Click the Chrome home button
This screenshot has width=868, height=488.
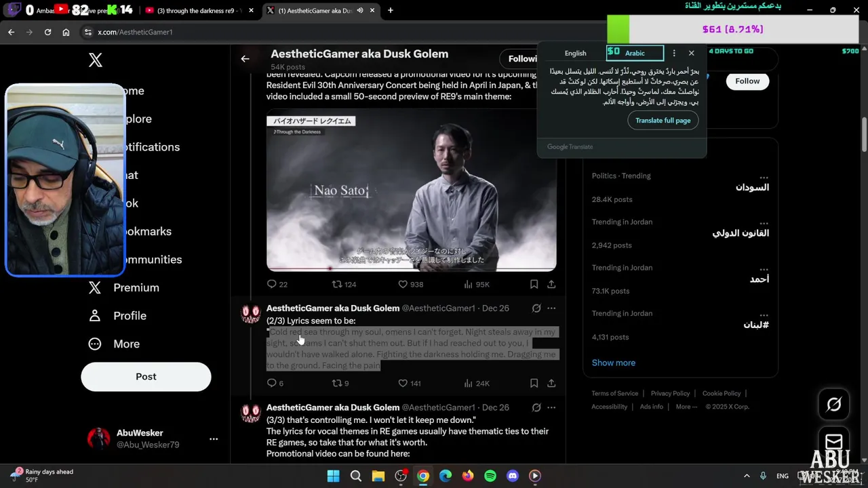[66, 32]
